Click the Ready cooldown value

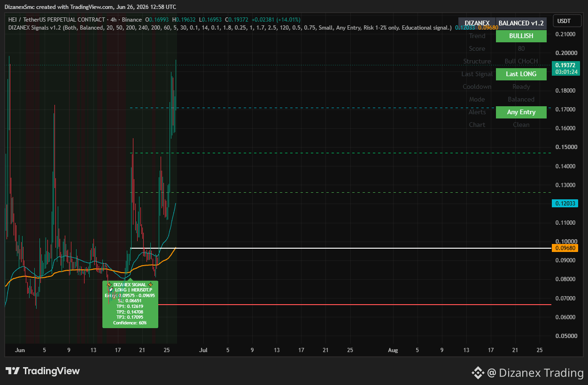pos(521,86)
